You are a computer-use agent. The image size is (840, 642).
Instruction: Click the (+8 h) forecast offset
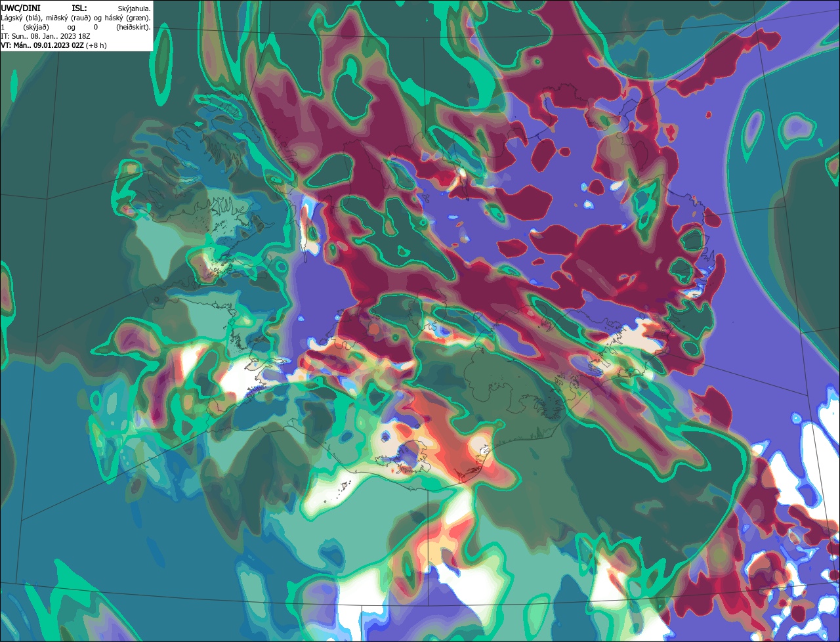click(96, 45)
